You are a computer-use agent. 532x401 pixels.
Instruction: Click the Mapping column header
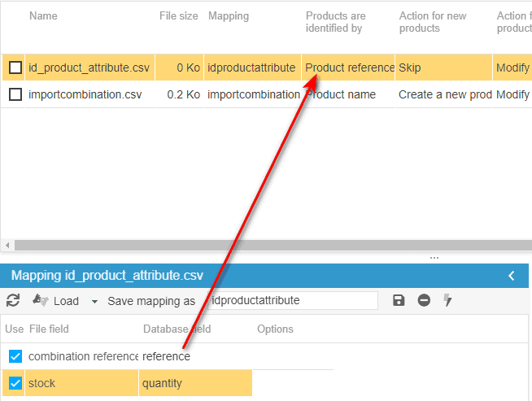(x=229, y=16)
